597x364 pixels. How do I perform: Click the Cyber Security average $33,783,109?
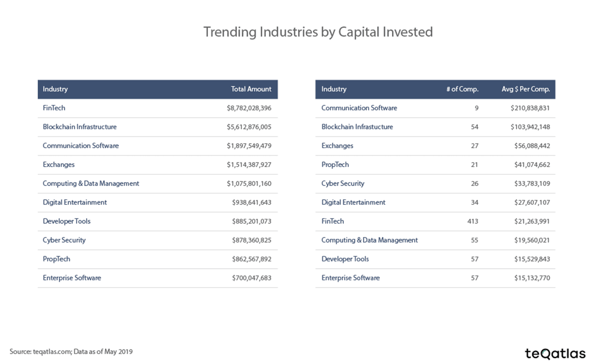[x=532, y=183]
